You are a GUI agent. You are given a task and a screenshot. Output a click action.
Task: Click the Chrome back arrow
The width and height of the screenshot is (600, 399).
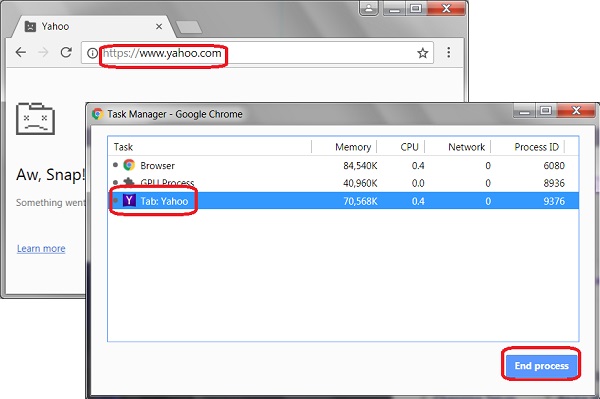[21, 52]
